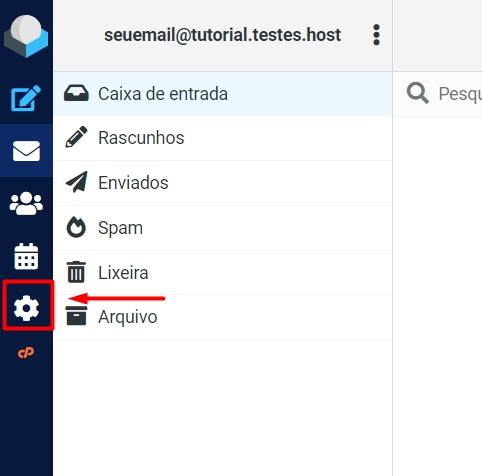This screenshot has height=476, width=482.
Task: Open the Contacts section
Action: 26,203
